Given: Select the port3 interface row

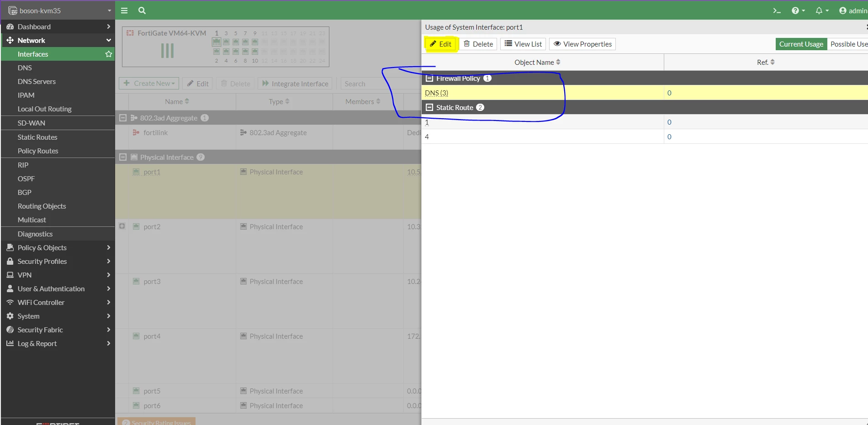Looking at the screenshot, I should tap(268, 301).
